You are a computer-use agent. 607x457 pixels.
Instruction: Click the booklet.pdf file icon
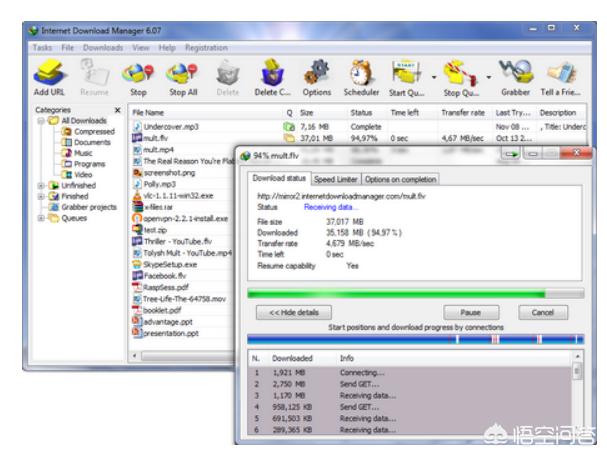[137, 310]
